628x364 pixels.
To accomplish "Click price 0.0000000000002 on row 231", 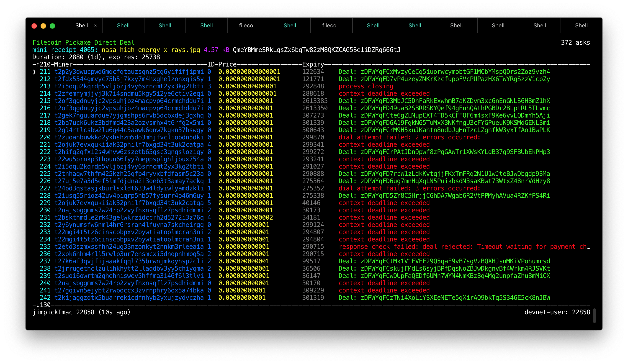I will coord(246,218).
